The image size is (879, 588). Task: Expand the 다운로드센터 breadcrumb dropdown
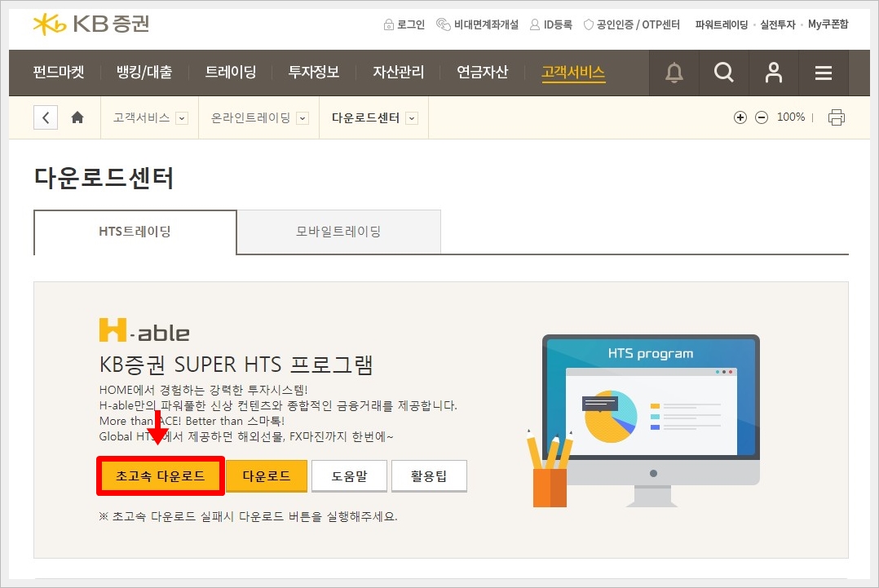pos(412,118)
